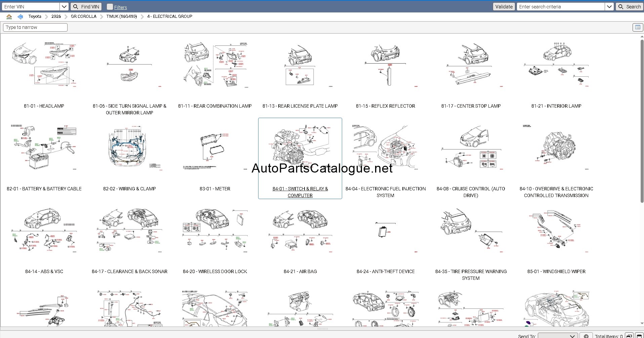Click the Find VIN magnifier button

(86, 7)
